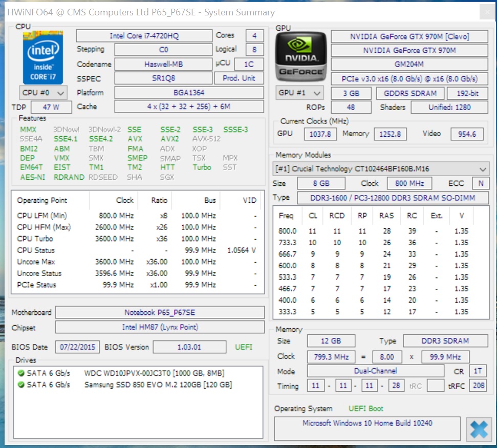Click the BGA1364 platform value

pos(189,93)
